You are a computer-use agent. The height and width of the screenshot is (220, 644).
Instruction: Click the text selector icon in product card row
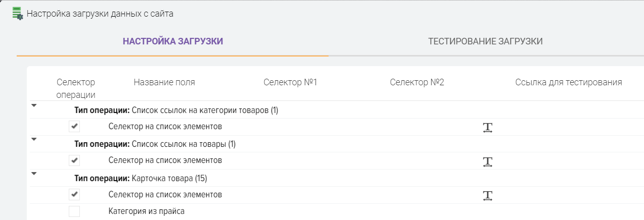coord(487,195)
